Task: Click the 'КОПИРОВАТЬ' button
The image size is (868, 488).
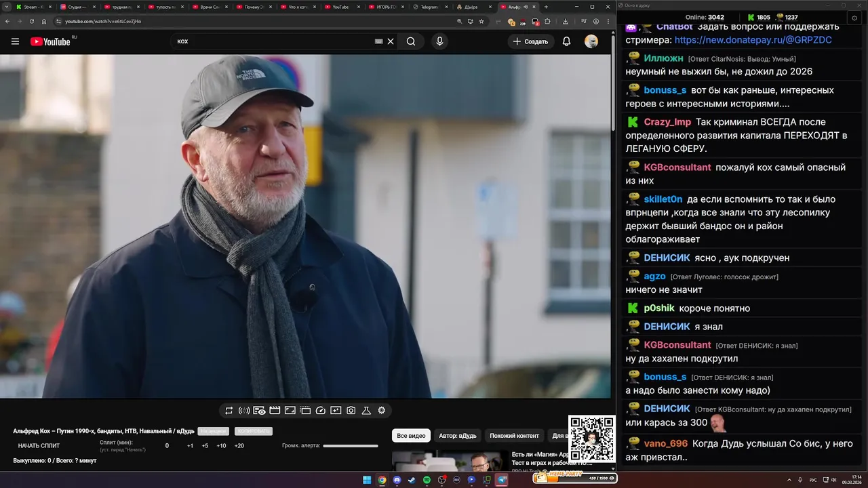Action: tap(253, 431)
